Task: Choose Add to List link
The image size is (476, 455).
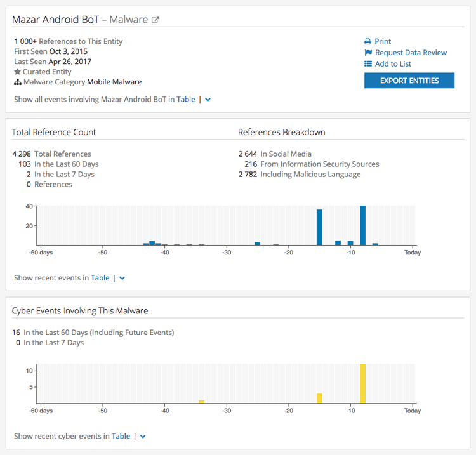Action: 393,64
